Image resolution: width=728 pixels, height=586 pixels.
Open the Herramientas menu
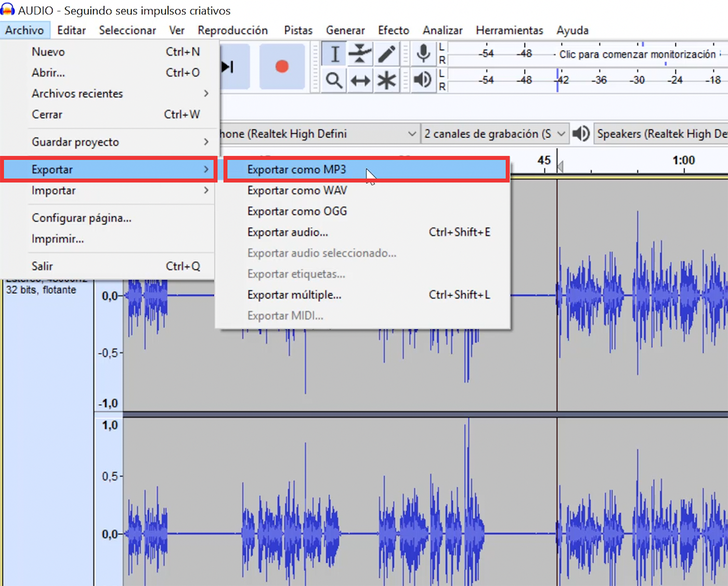point(509,30)
